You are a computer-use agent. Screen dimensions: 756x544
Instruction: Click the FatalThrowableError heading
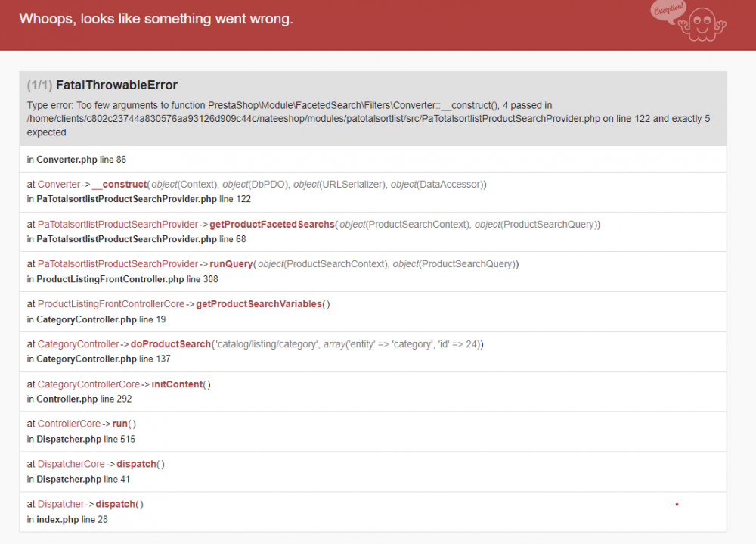116,85
